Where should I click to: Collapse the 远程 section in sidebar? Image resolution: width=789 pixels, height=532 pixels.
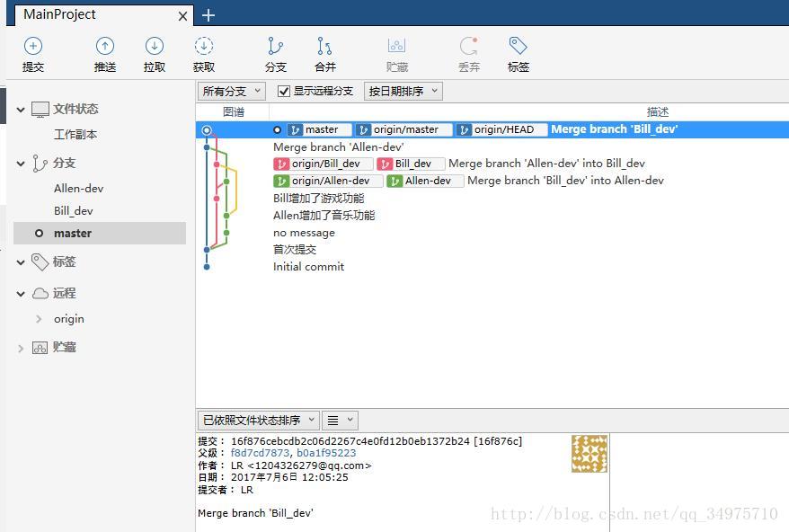point(20,293)
